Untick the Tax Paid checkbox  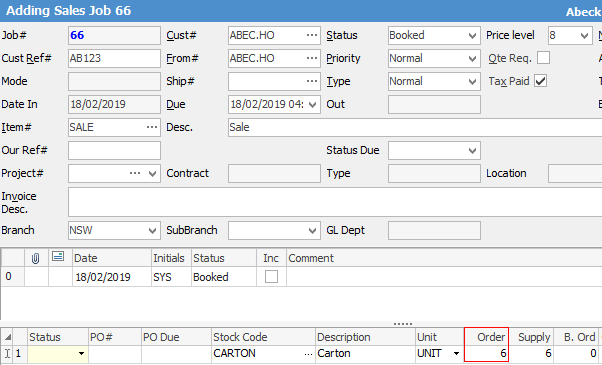pos(541,81)
